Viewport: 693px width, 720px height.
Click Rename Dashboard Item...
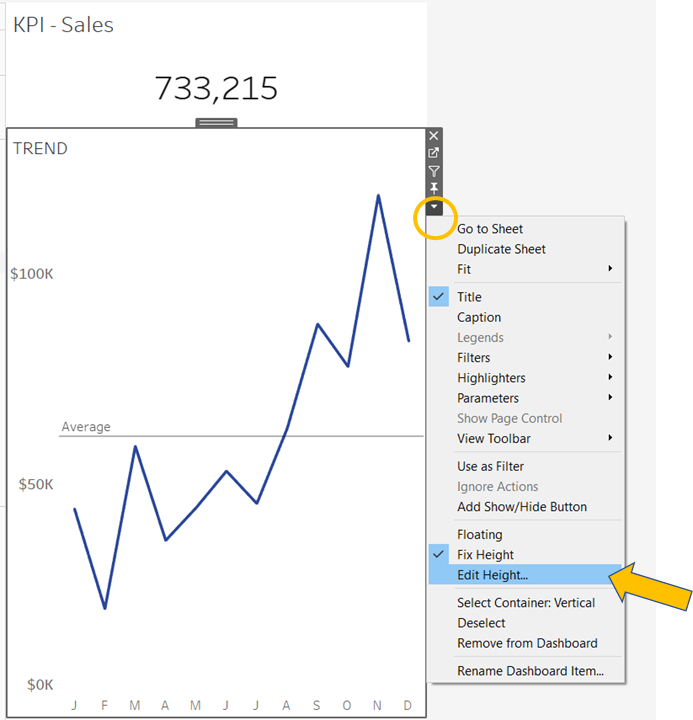point(530,671)
